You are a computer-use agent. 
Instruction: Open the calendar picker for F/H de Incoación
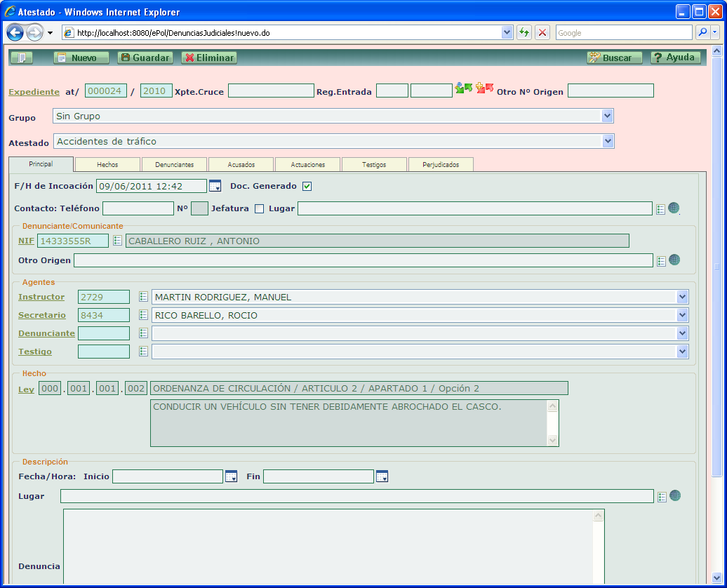click(215, 186)
